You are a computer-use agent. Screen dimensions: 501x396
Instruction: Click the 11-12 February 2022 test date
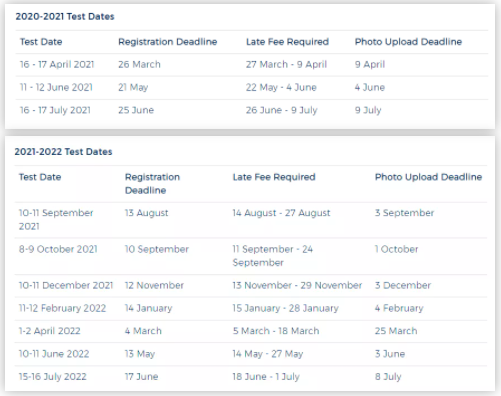(62, 308)
